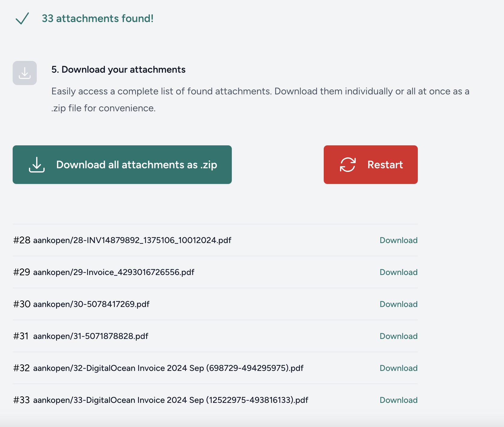
Task: Click the download arrow icon in the zip button
Action: (37, 165)
